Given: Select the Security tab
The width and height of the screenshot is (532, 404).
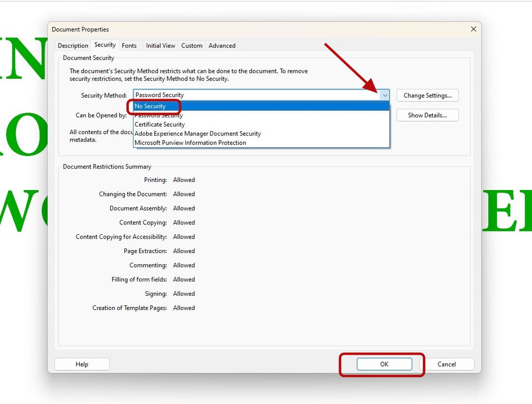Looking at the screenshot, I should (x=105, y=45).
